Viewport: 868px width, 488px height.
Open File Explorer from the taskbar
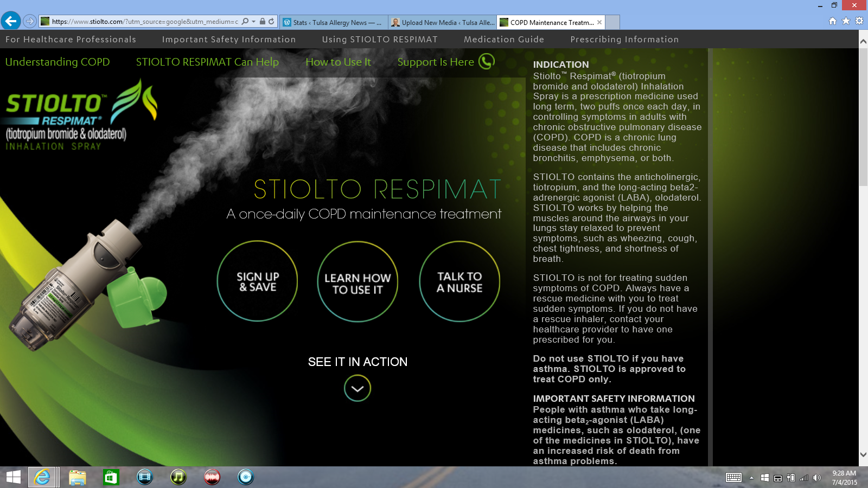[x=77, y=477]
